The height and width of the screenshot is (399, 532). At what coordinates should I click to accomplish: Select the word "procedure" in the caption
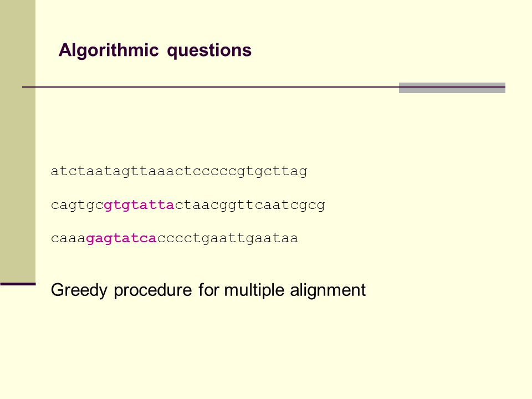(153, 290)
